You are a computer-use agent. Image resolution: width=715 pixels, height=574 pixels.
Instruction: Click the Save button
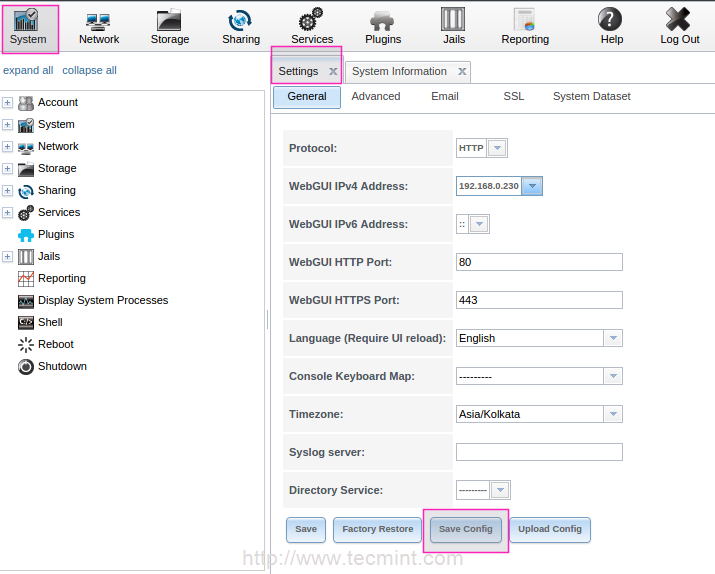tap(306, 529)
